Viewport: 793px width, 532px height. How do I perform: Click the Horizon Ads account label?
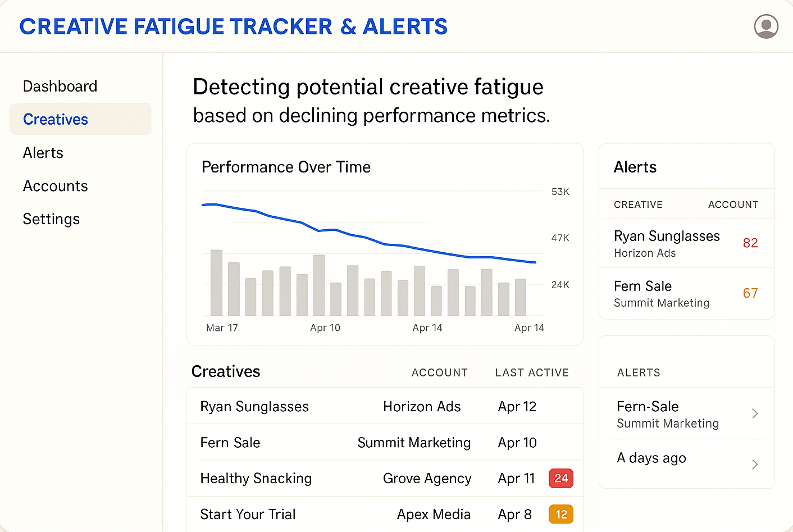point(422,406)
